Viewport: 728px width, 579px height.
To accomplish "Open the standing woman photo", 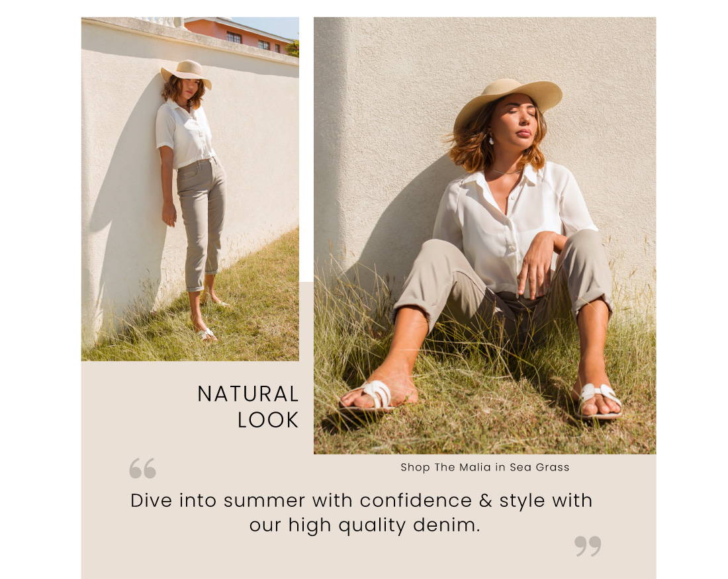I will coord(190,189).
